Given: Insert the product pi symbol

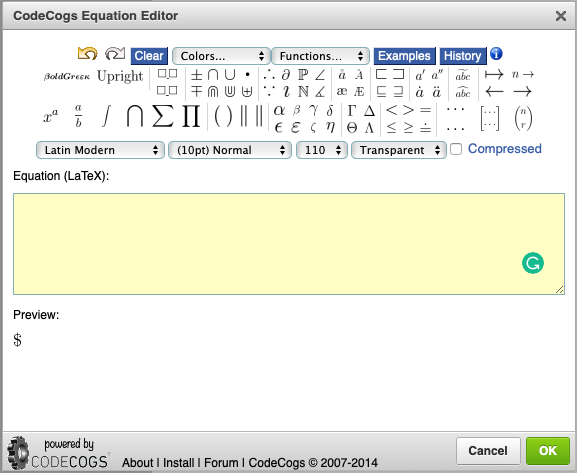Looking at the screenshot, I should [191, 117].
